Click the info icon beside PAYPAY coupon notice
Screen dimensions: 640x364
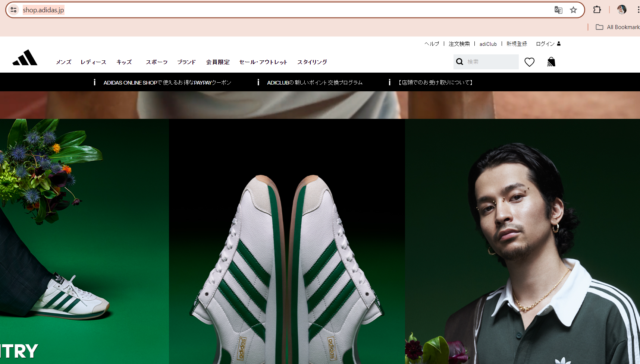pyautogui.click(x=95, y=82)
